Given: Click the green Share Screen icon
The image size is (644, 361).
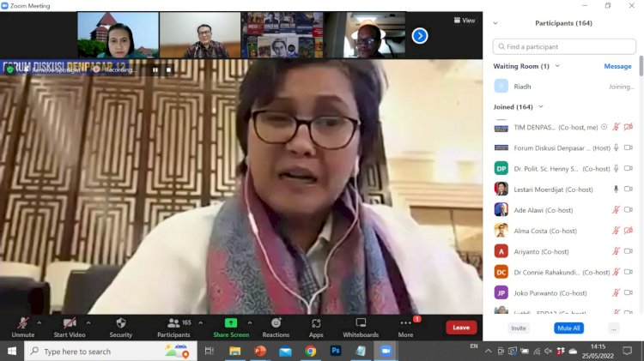Looking at the screenshot, I should coord(231,323).
